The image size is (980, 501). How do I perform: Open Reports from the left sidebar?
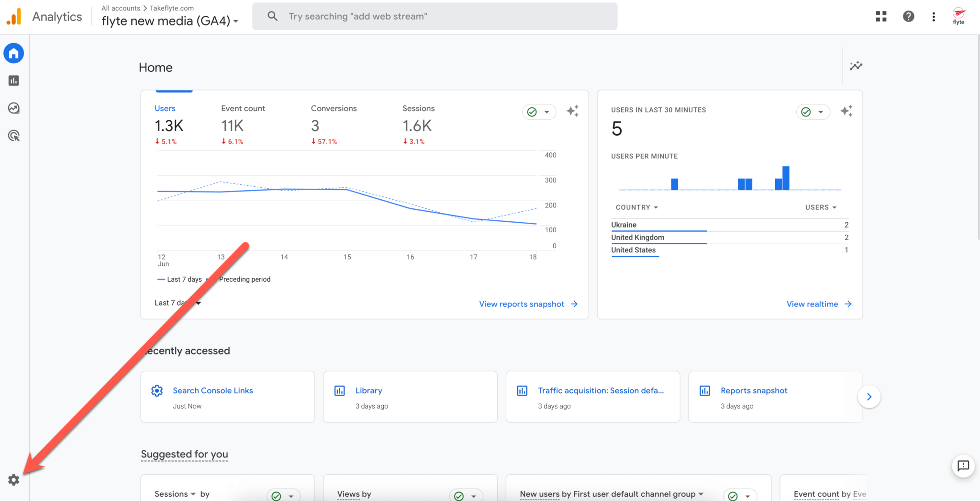pyautogui.click(x=13, y=80)
